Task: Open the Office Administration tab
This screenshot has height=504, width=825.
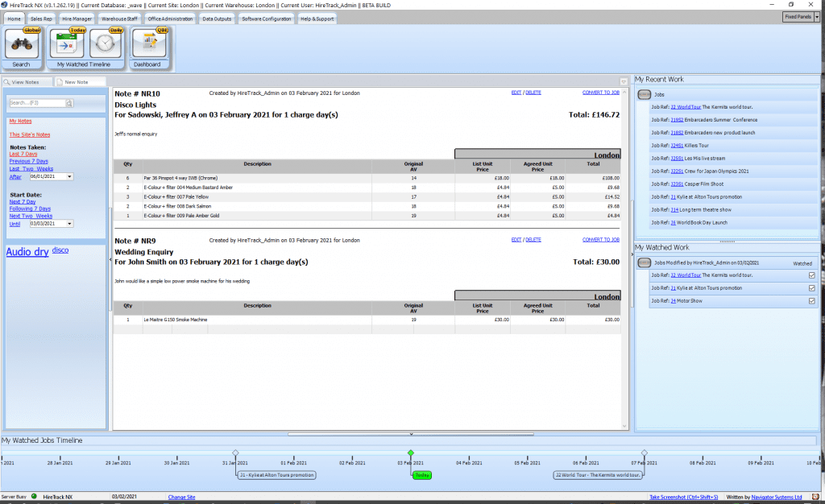Action: (170, 19)
